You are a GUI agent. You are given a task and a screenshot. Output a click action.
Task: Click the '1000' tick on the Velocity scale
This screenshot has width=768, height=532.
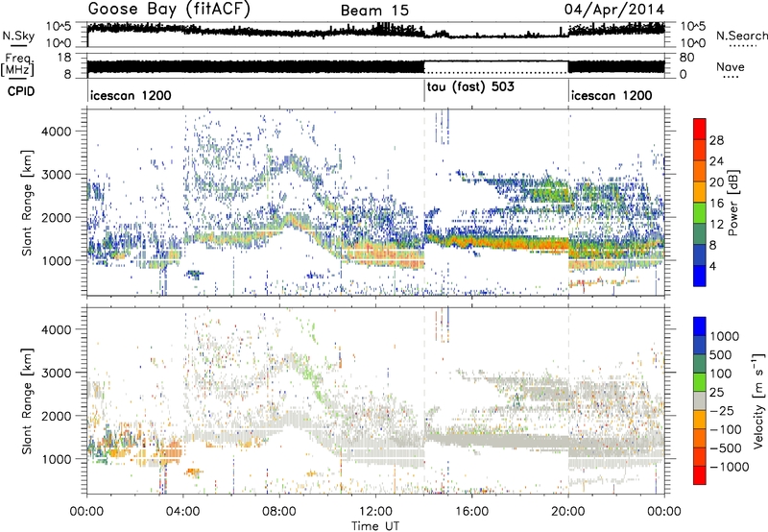pyautogui.click(x=725, y=336)
